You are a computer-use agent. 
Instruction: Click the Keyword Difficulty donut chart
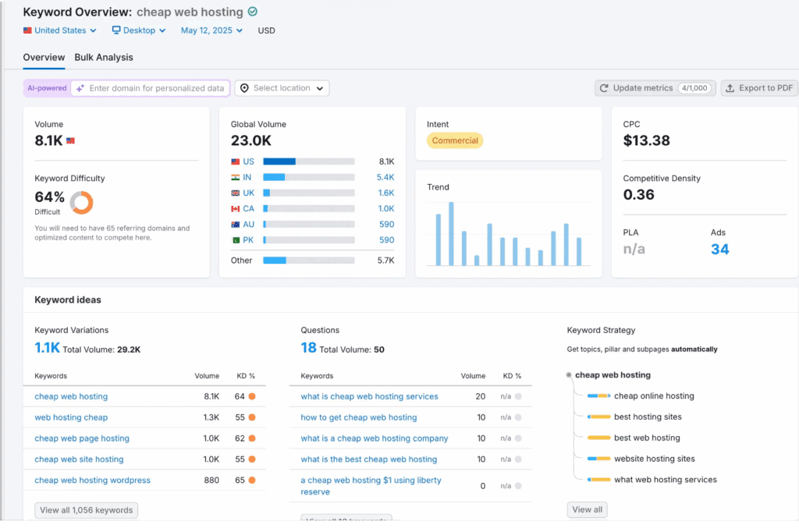[83, 201]
